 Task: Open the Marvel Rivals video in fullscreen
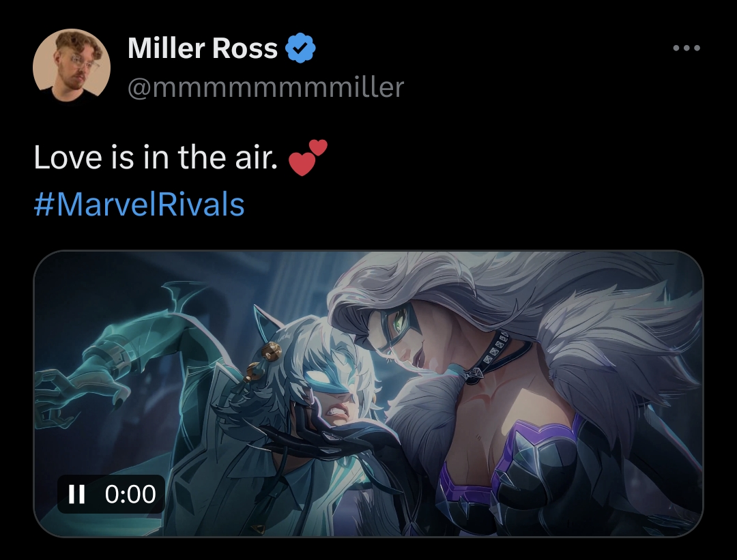pyautogui.click(x=369, y=394)
